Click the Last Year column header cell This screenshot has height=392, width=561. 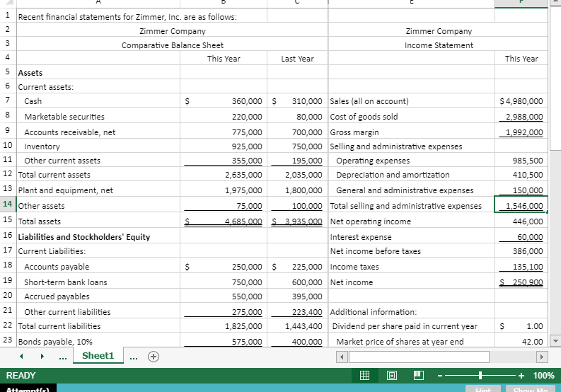tap(297, 57)
